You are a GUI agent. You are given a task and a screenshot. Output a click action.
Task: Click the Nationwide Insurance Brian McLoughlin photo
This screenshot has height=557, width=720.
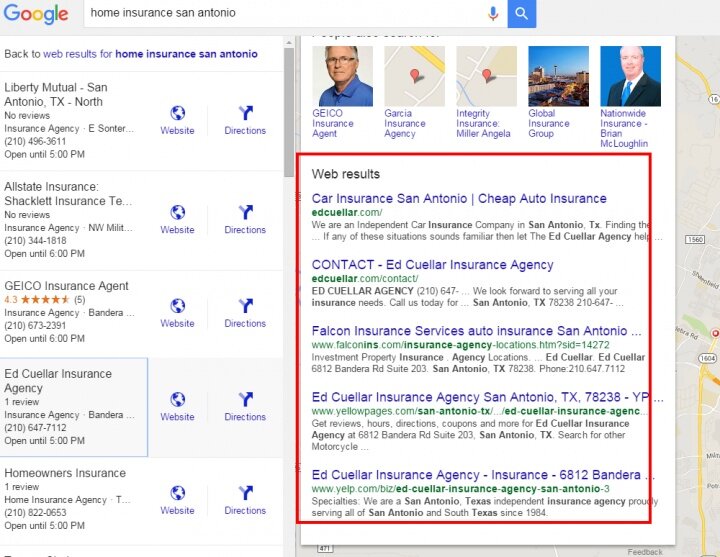coord(630,76)
